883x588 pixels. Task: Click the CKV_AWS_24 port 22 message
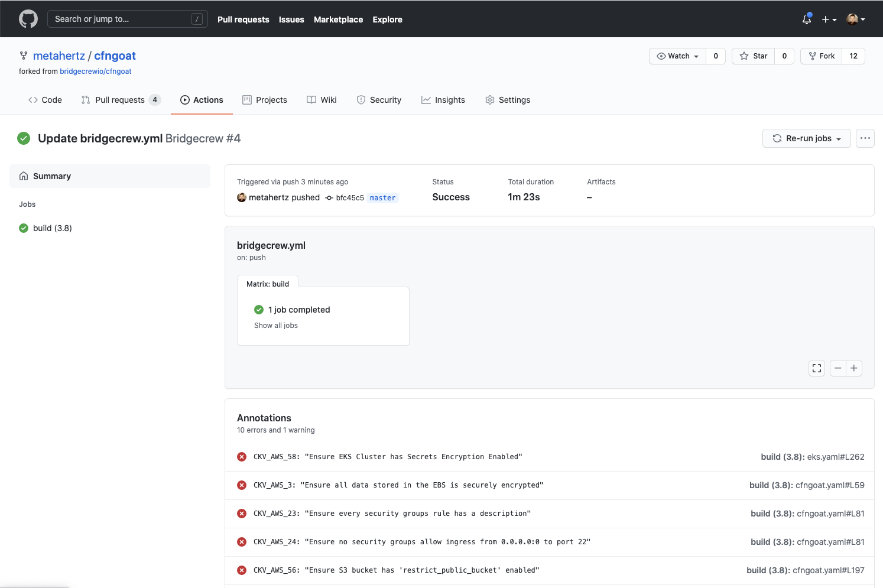pyautogui.click(x=422, y=542)
